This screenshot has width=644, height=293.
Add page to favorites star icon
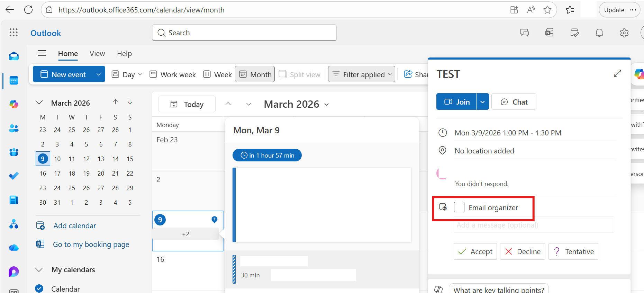(x=547, y=10)
